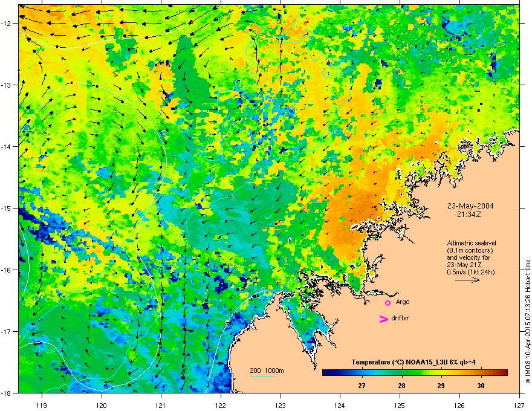Click the drifter legend label
This screenshot has height=411, width=532.
pyautogui.click(x=400, y=318)
